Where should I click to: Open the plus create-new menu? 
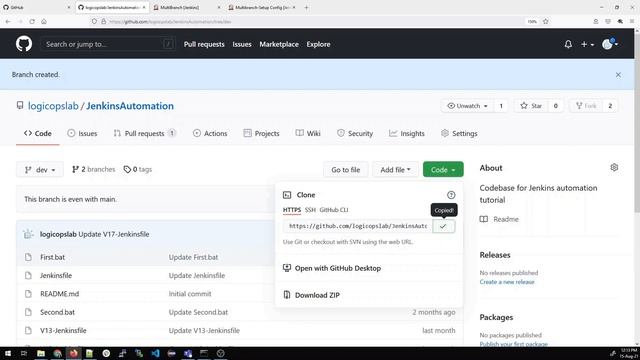point(587,44)
